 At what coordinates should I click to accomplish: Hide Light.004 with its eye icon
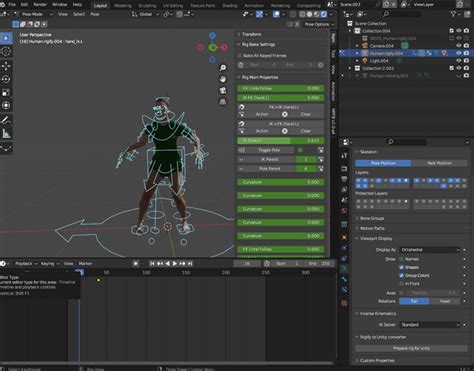pyautogui.click(x=459, y=61)
